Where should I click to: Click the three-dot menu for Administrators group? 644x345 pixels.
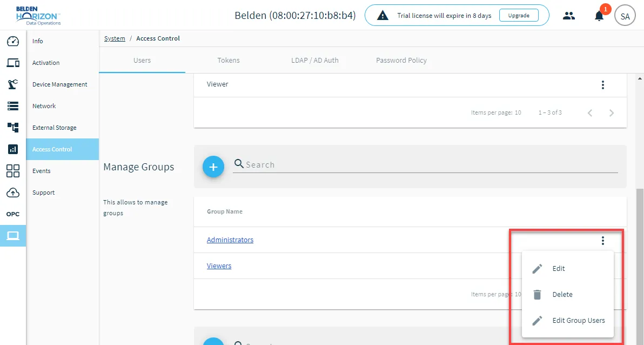pyautogui.click(x=602, y=241)
